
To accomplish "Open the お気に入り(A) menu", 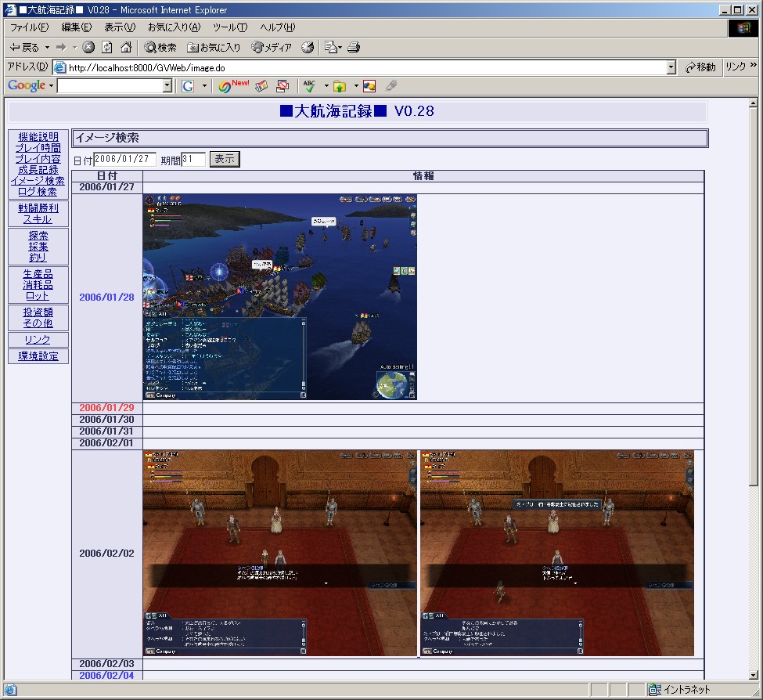I will pos(175,27).
